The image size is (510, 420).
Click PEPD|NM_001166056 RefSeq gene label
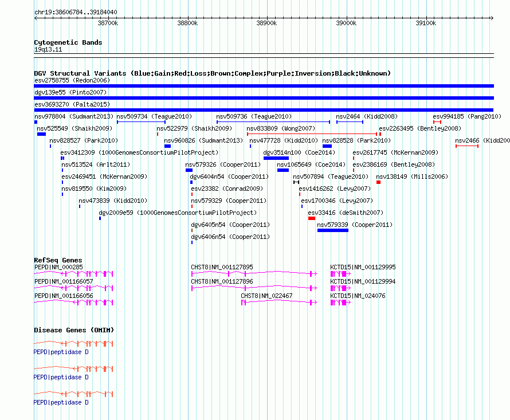[x=64, y=296]
